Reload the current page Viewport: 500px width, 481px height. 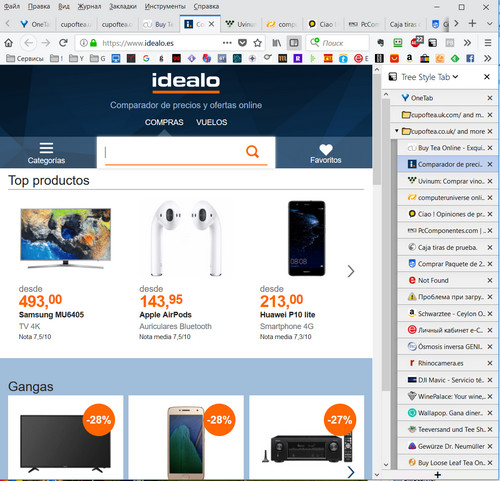[63, 43]
